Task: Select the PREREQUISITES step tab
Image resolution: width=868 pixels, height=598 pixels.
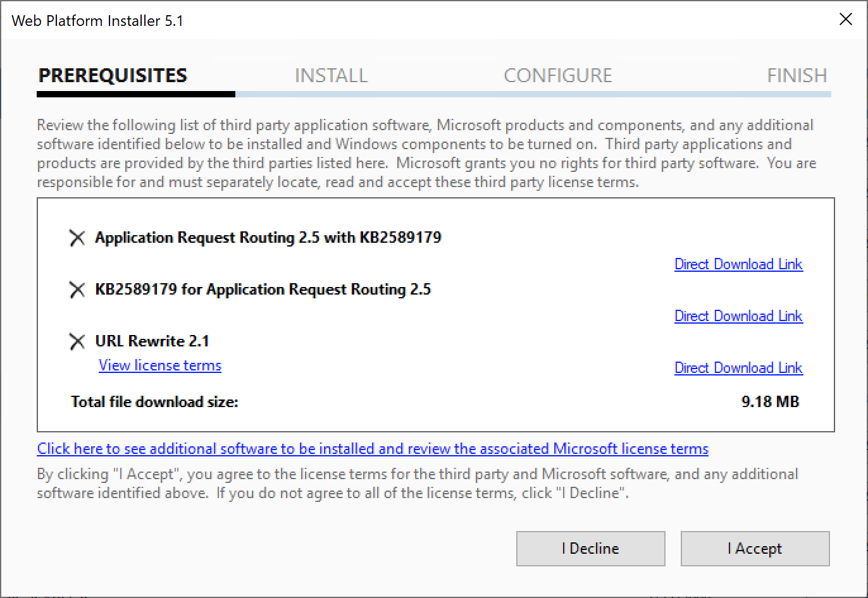Action: pos(113,75)
